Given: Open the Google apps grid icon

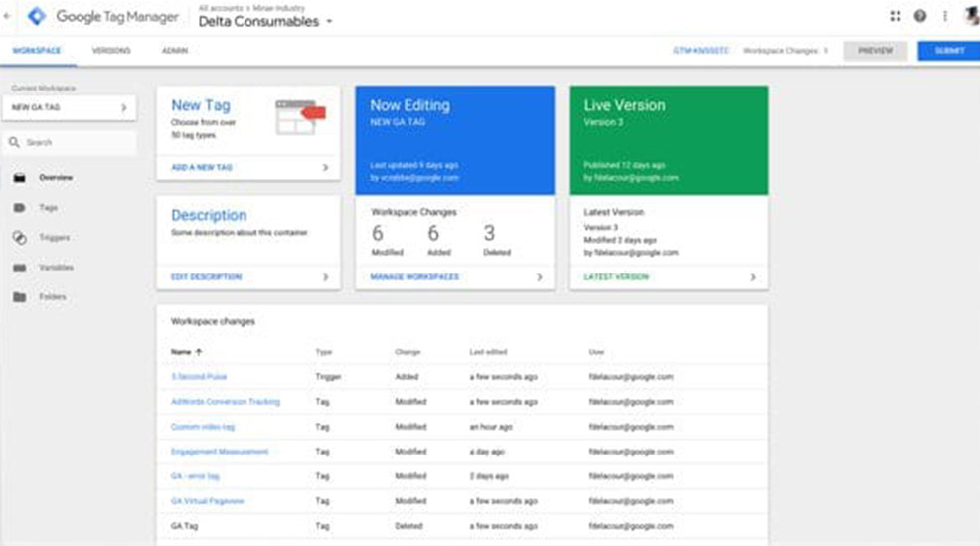Looking at the screenshot, I should [895, 17].
